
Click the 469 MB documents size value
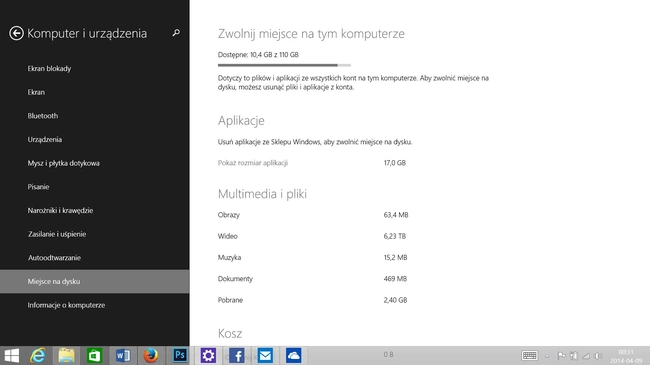click(x=395, y=279)
